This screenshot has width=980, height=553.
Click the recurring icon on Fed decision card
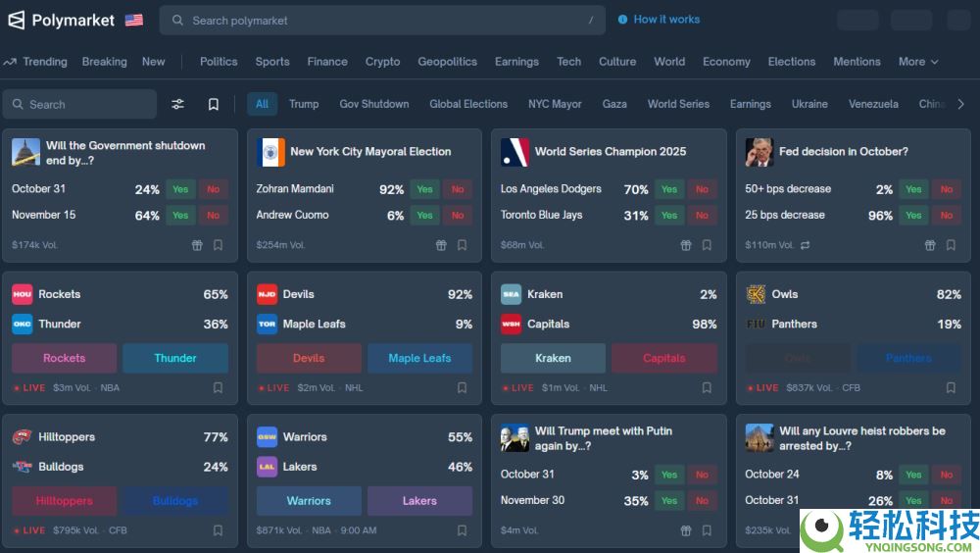click(805, 245)
